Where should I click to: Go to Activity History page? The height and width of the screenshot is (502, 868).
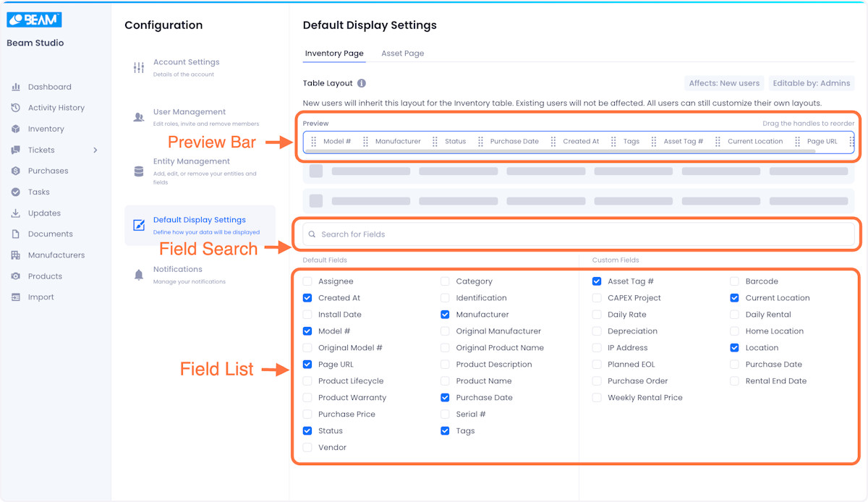tap(56, 108)
